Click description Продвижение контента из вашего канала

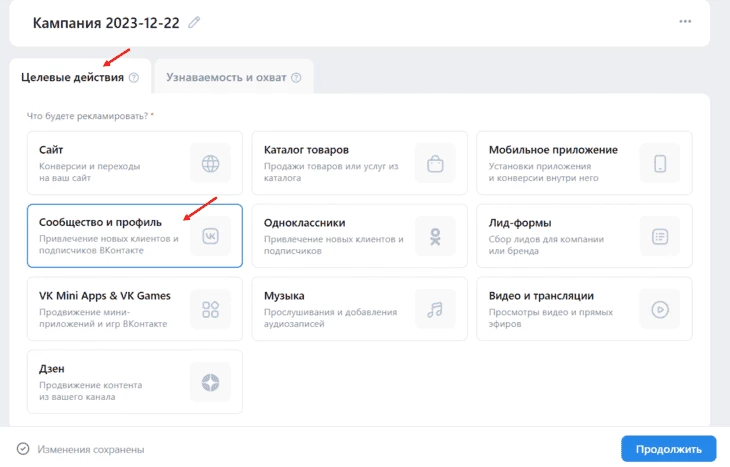coord(90,391)
